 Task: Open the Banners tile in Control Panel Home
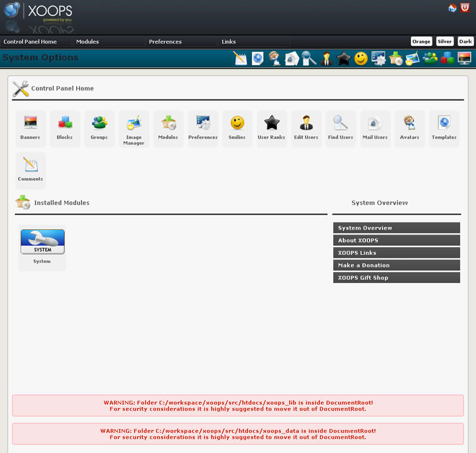(x=30, y=129)
